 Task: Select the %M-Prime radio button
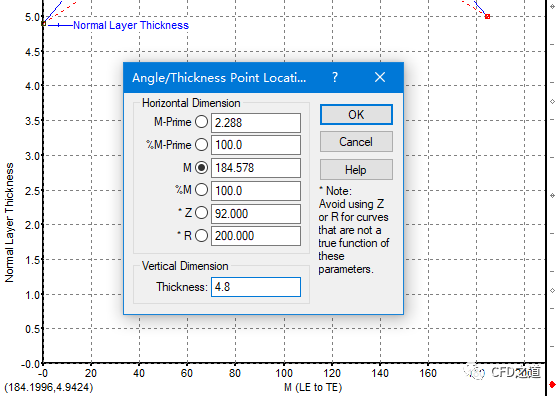201,144
